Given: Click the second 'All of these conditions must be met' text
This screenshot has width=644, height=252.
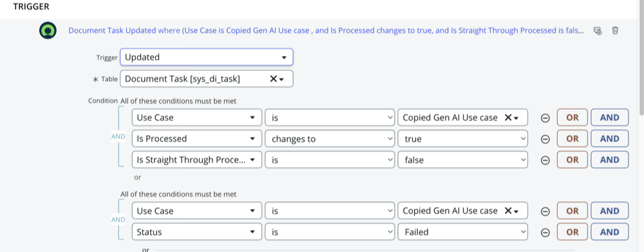Looking at the screenshot, I should pyautogui.click(x=178, y=194).
